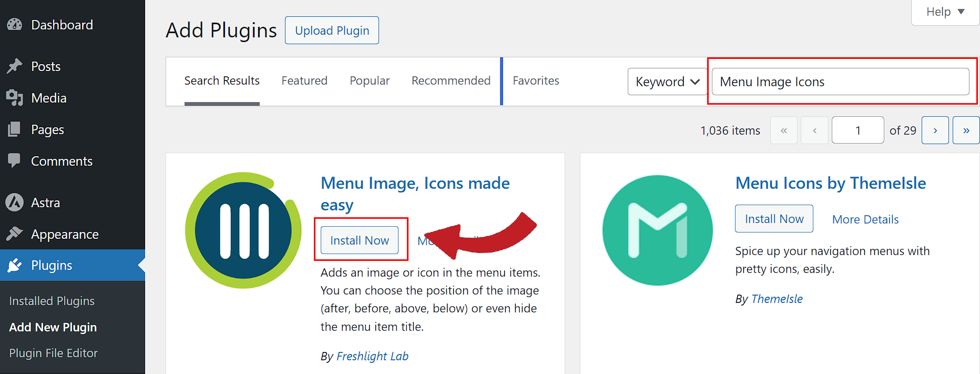
Task: Click the Media icon in sidebar
Action: coord(15,98)
